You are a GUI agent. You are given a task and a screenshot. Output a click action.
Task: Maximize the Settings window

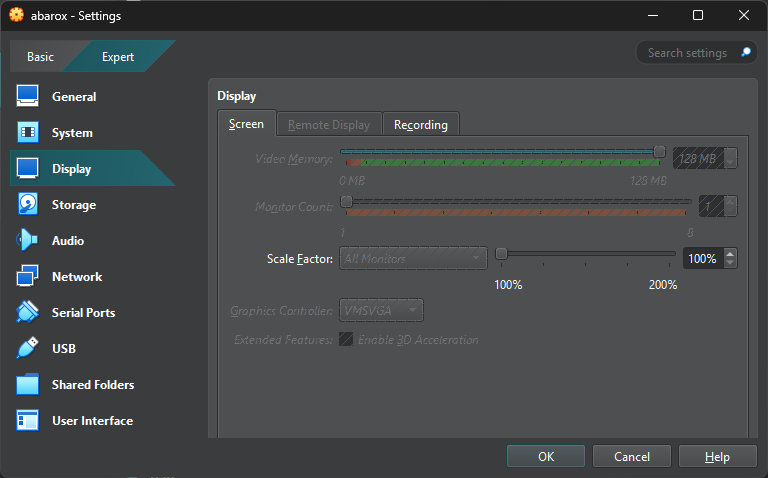[x=697, y=15]
